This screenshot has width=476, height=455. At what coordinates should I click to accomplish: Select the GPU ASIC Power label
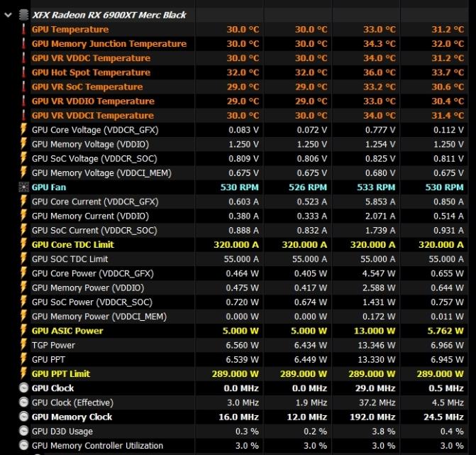[x=67, y=331]
